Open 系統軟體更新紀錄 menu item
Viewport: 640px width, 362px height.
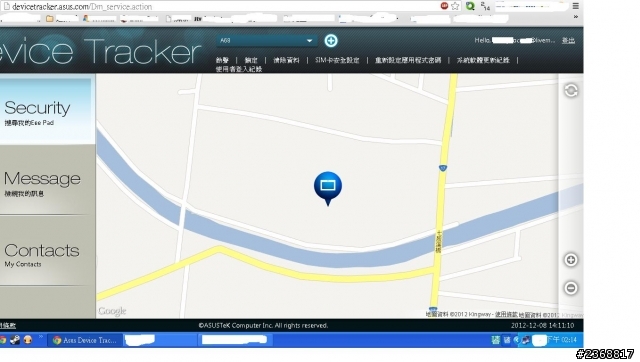[x=483, y=60]
